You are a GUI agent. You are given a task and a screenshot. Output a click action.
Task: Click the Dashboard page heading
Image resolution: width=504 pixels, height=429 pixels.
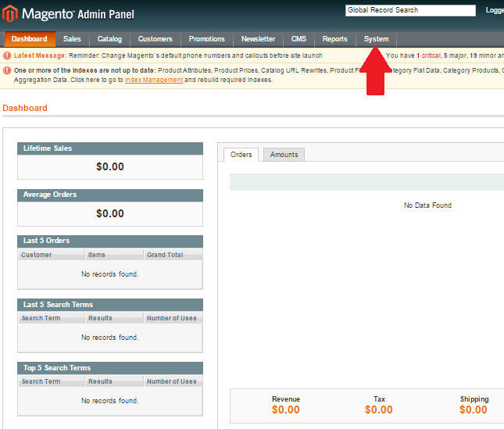coord(25,108)
